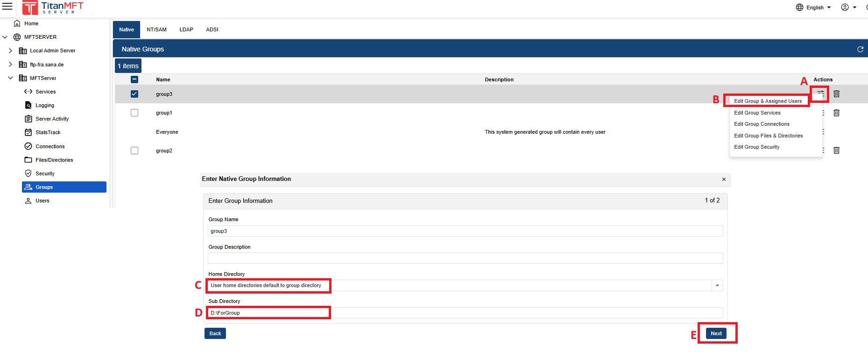Image resolution: width=868 pixels, height=353 pixels.
Task: Delete group2 with the trash icon
Action: 836,150
